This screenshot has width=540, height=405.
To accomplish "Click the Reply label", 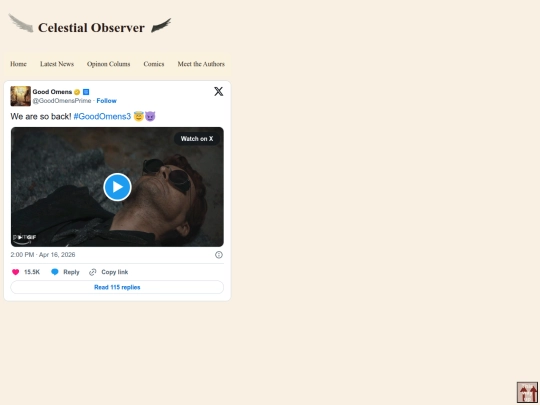I will pos(71,272).
